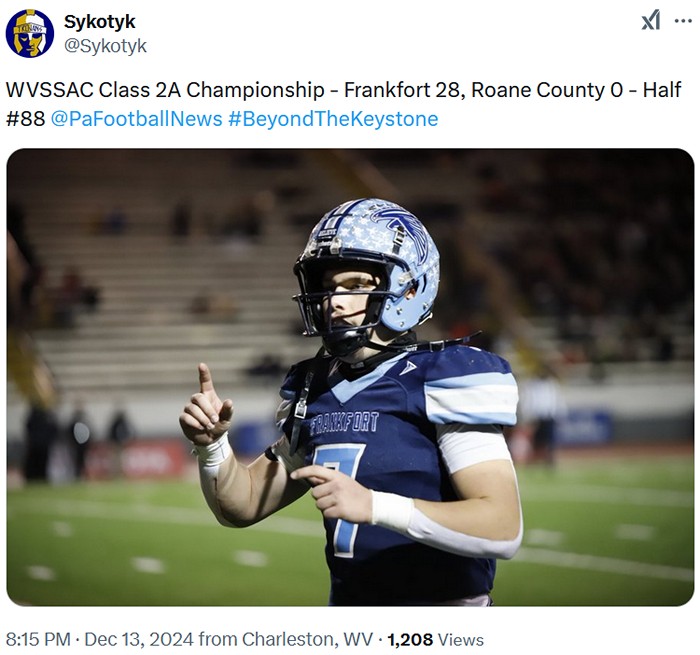The width and height of the screenshot is (700, 655).
Task: Click the player's raised index finger
Action: pos(206,378)
